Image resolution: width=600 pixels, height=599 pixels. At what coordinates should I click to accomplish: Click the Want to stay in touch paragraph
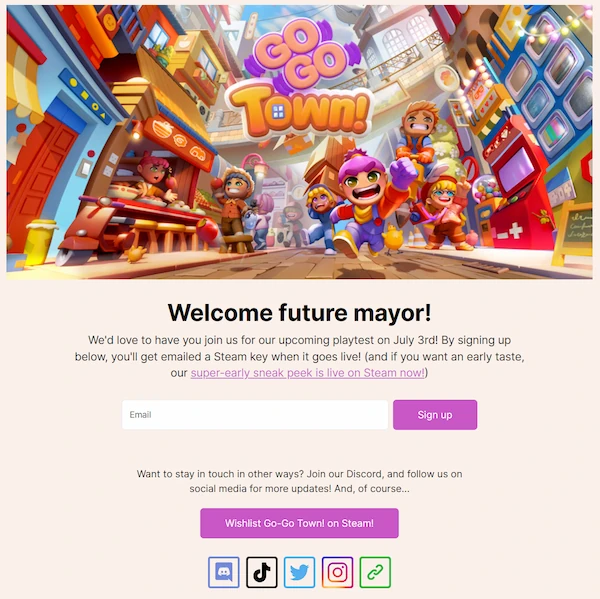point(300,481)
